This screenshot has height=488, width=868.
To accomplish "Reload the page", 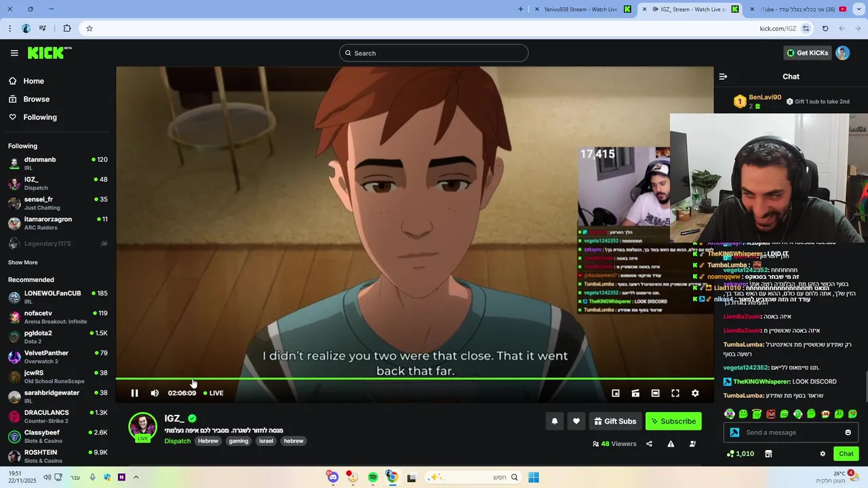I will 825,28.
